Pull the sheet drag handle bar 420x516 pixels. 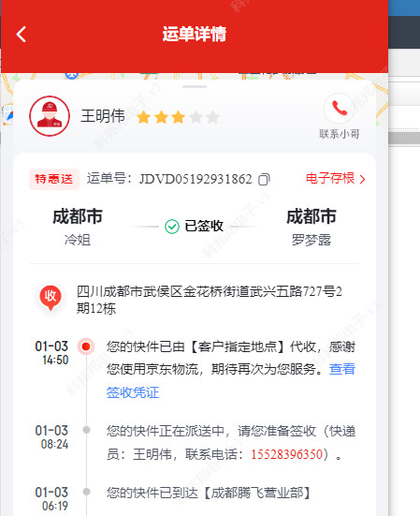point(195,87)
